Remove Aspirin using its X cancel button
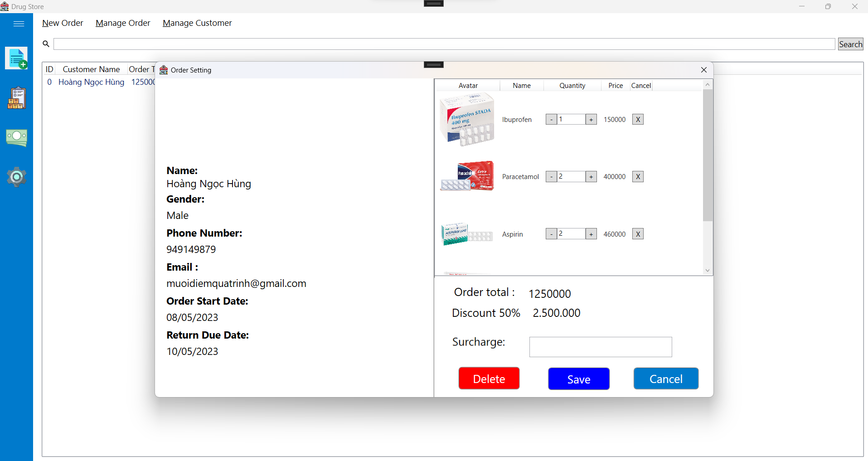 click(638, 233)
